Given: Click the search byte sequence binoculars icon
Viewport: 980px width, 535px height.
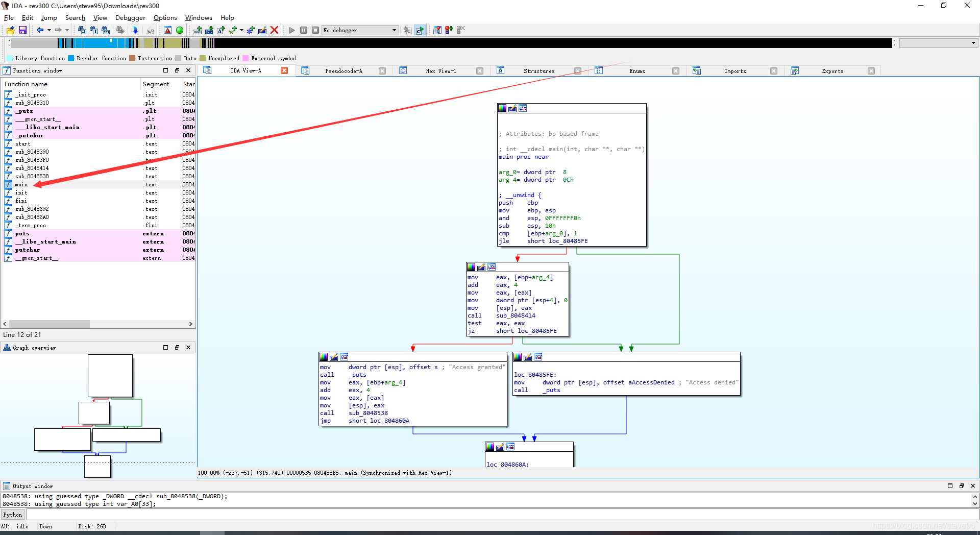Looking at the screenshot, I should pyautogui.click(x=106, y=30).
